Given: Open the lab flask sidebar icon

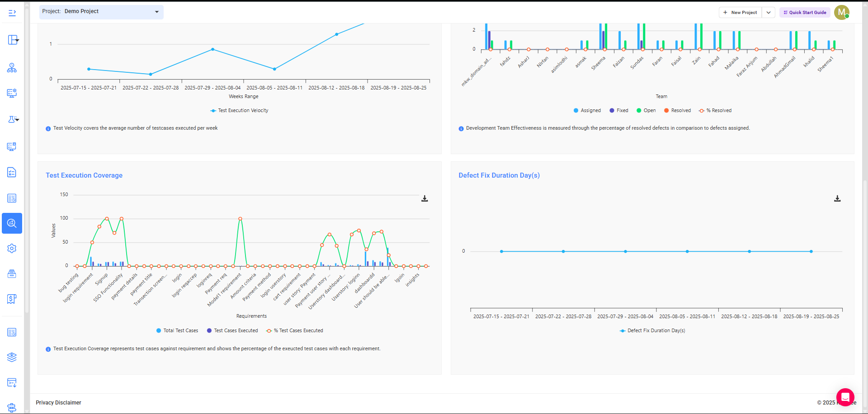Looking at the screenshot, I should click(12, 119).
